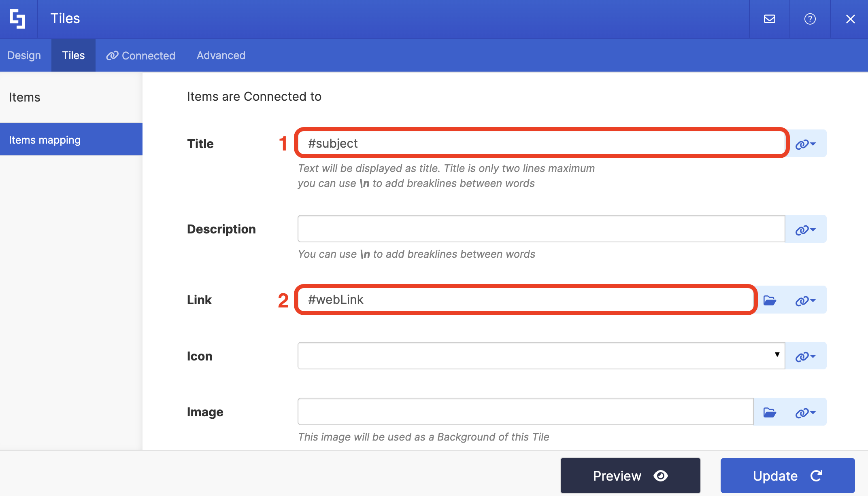This screenshot has width=868, height=496.
Task: Select the Tiles tab
Action: point(73,55)
